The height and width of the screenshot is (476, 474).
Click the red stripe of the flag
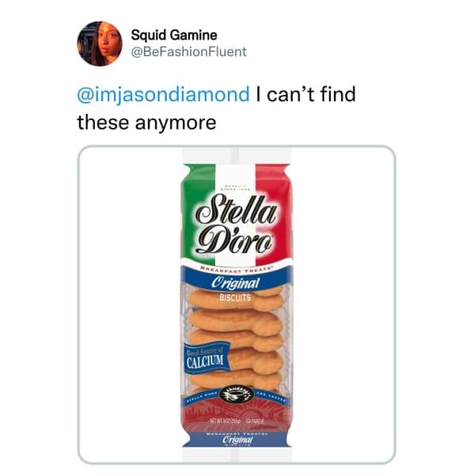click(274, 213)
